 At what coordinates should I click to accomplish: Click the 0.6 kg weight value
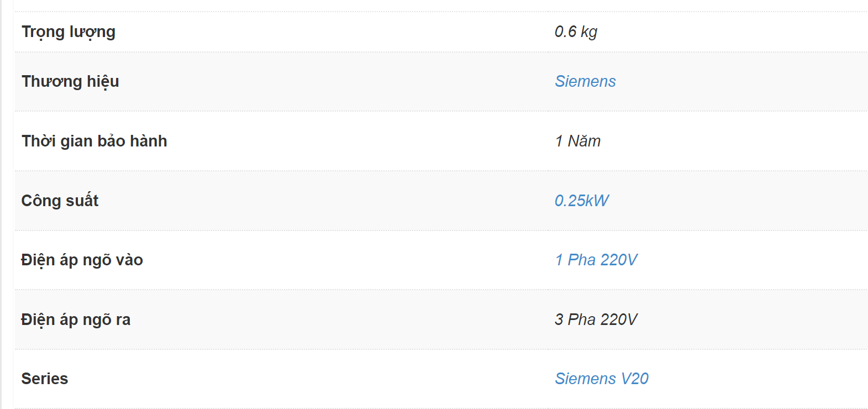[x=576, y=32]
